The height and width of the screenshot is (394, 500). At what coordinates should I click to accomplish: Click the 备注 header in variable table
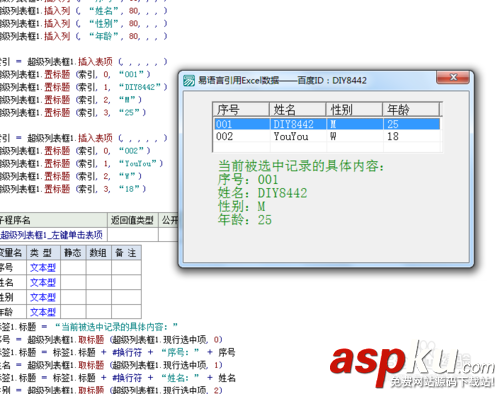[126, 253]
